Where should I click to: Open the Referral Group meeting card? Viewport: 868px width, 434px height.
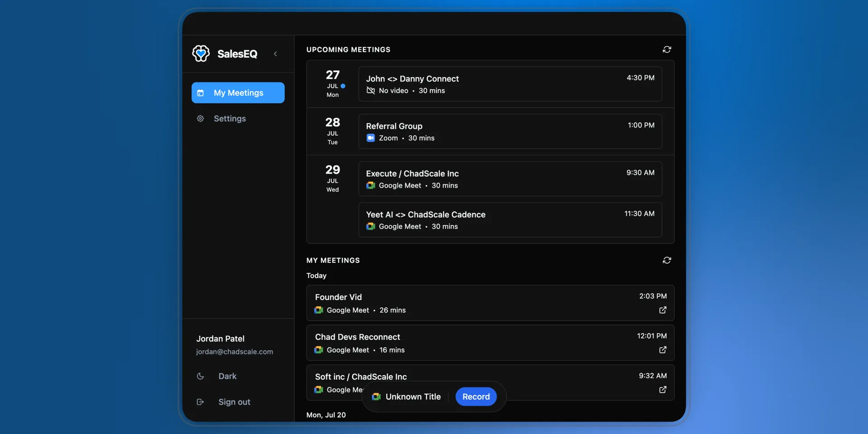coord(510,132)
